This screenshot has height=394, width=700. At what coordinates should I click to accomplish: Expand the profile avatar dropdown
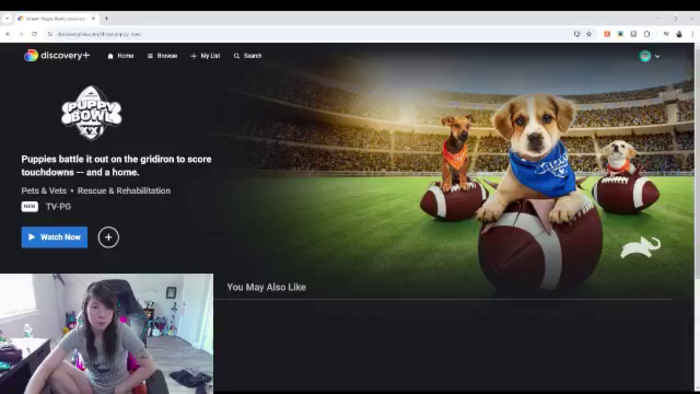pos(650,56)
